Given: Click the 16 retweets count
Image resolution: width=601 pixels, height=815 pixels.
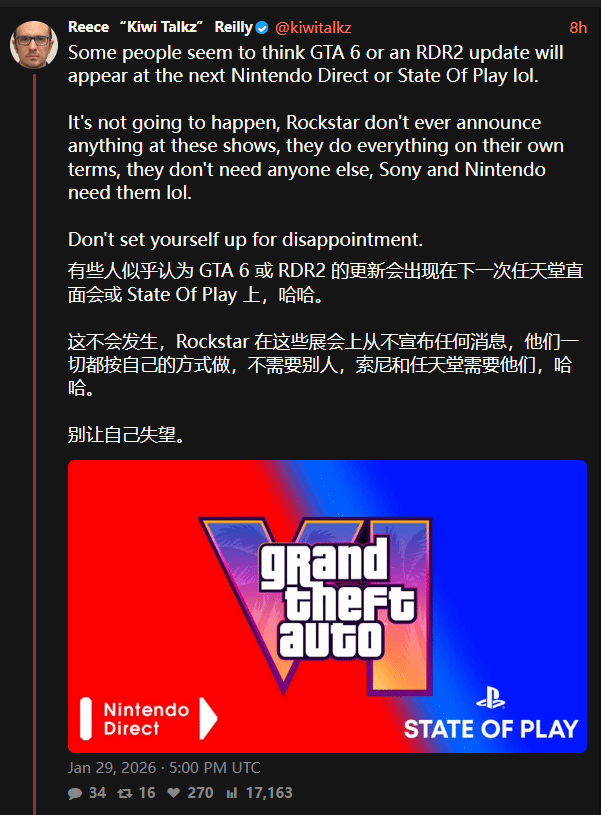Looking at the screenshot, I should [147, 793].
